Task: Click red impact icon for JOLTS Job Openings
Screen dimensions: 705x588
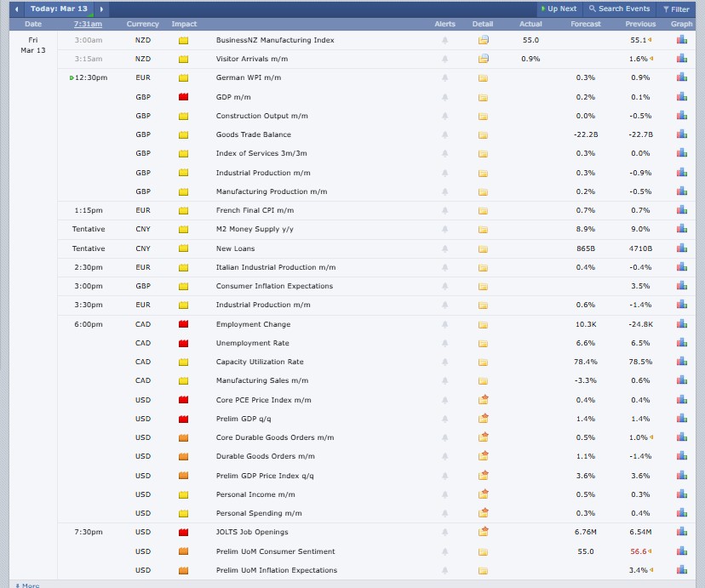Action: (183, 533)
